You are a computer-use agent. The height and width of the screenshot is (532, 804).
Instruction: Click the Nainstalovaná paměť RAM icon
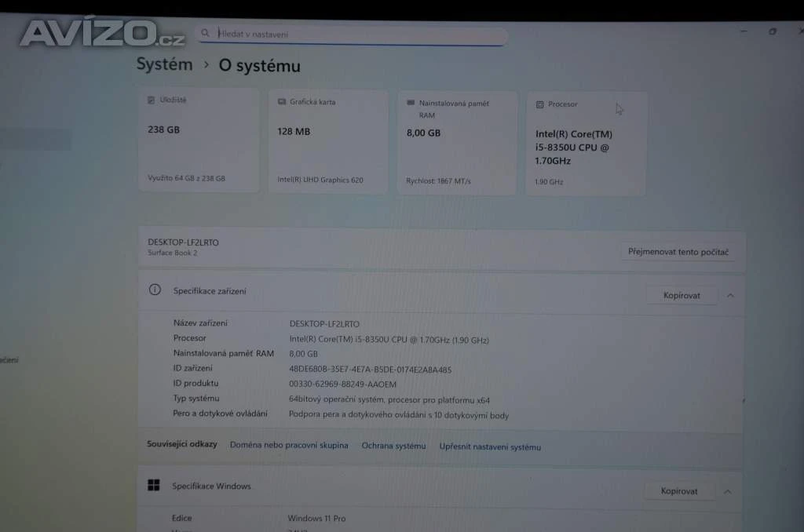point(410,103)
